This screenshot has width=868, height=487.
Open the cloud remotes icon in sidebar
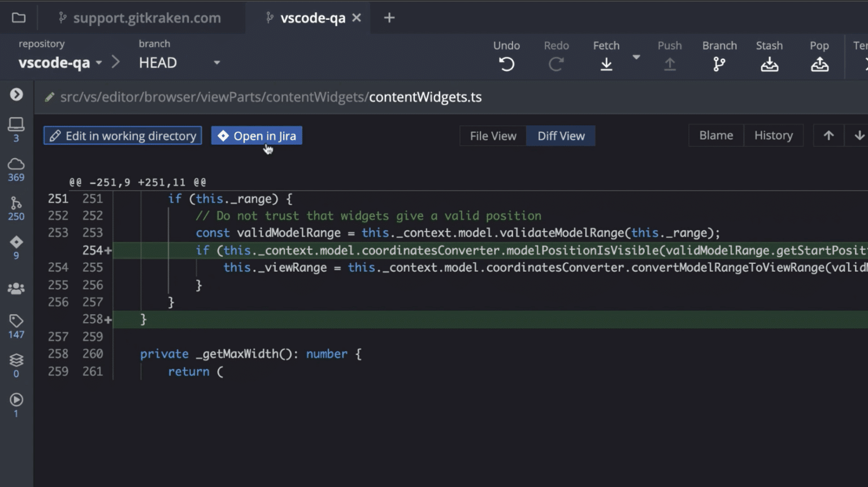tap(16, 164)
